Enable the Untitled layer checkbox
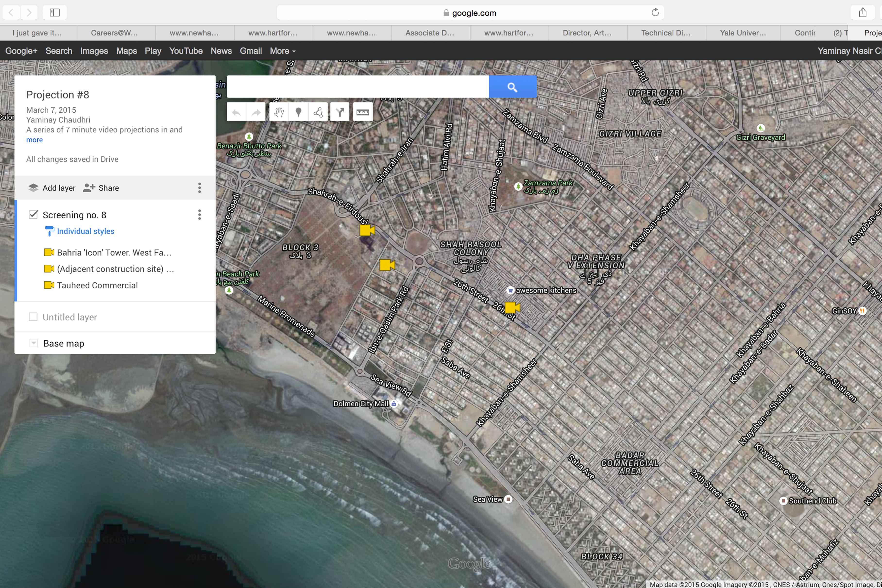The image size is (882, 588). pos(33,317)
